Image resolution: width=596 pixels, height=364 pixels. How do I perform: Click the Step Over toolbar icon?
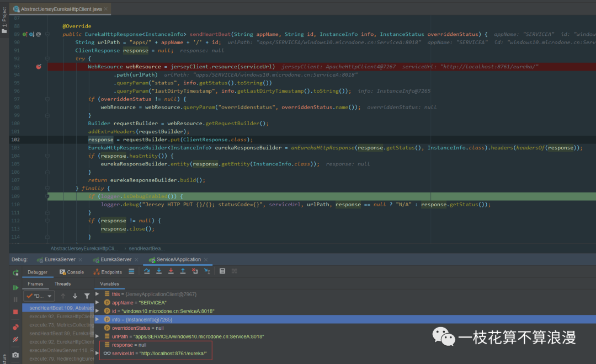[147, 271]
